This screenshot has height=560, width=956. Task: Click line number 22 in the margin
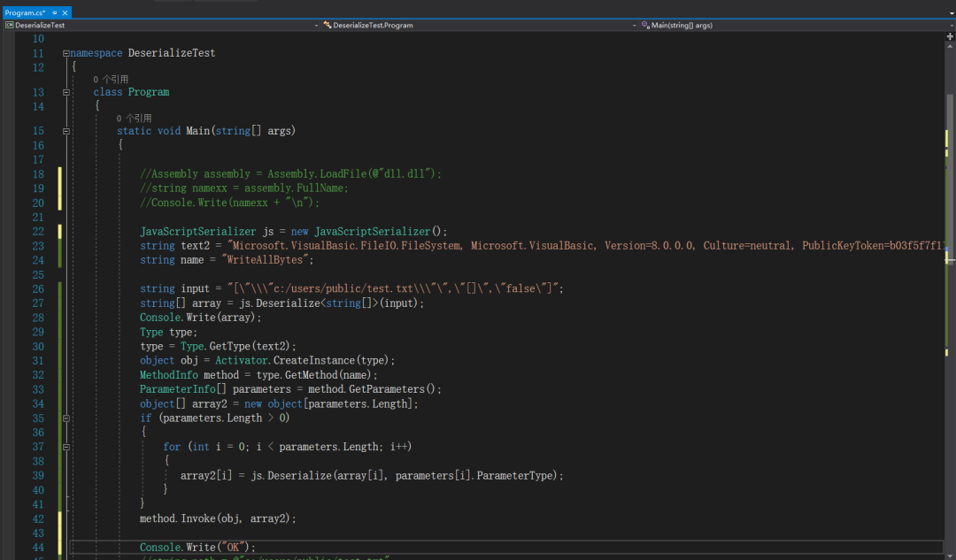point(38,232)
